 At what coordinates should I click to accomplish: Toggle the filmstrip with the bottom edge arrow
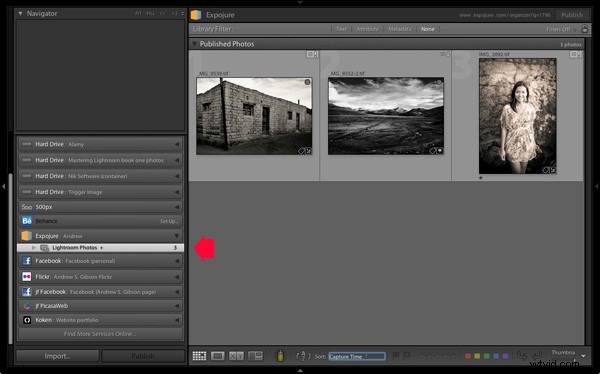300,371
